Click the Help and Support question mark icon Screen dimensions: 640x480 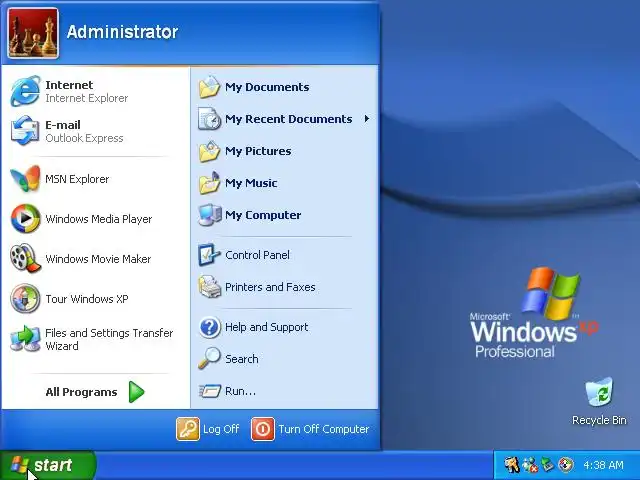(209, 327)
